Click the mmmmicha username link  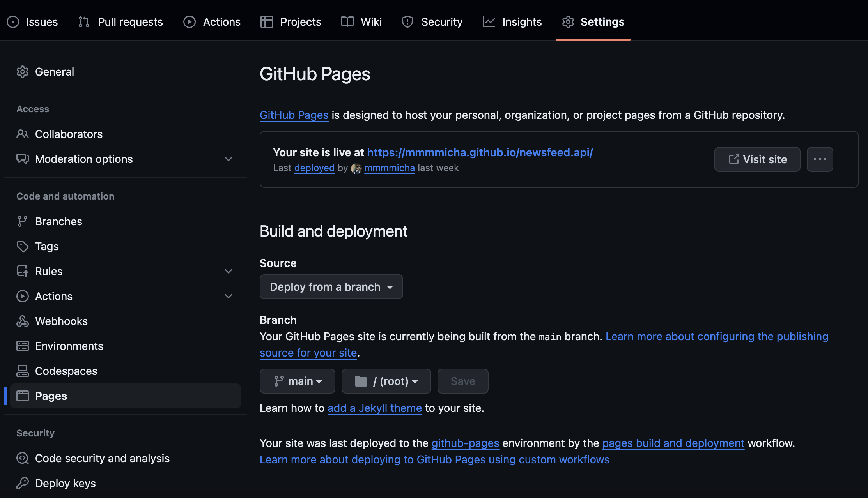390,168
